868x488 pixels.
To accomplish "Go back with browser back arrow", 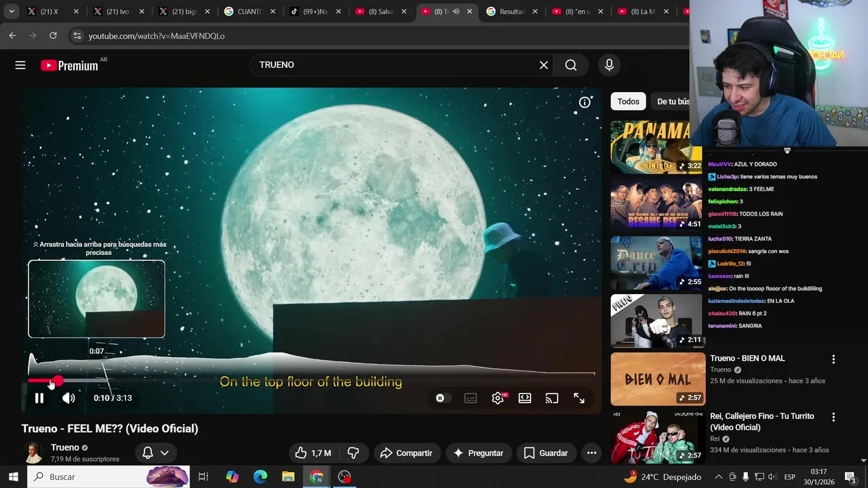I will pyautogui.click(x=13, y=35).
